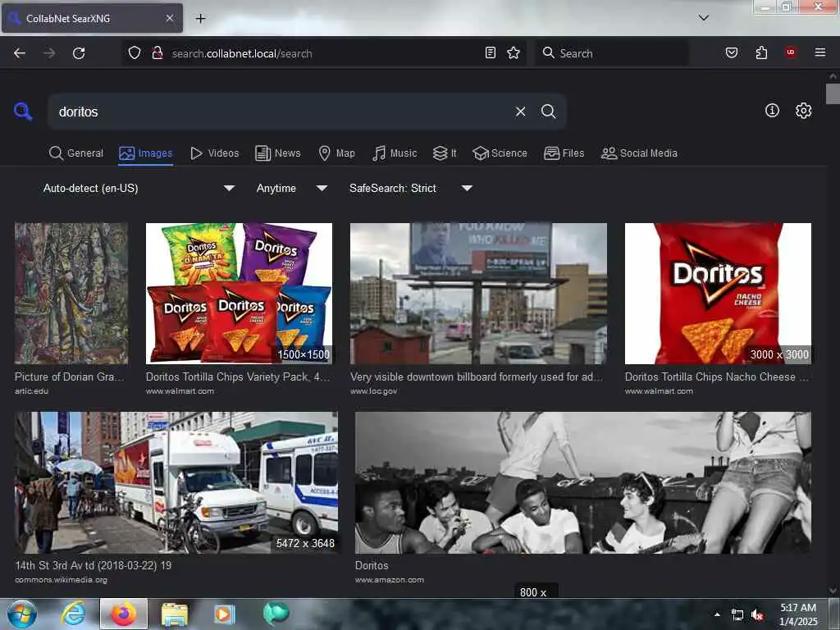Click the Firefox Search box
The image size is (840, 630).
(x=612, y=53)
